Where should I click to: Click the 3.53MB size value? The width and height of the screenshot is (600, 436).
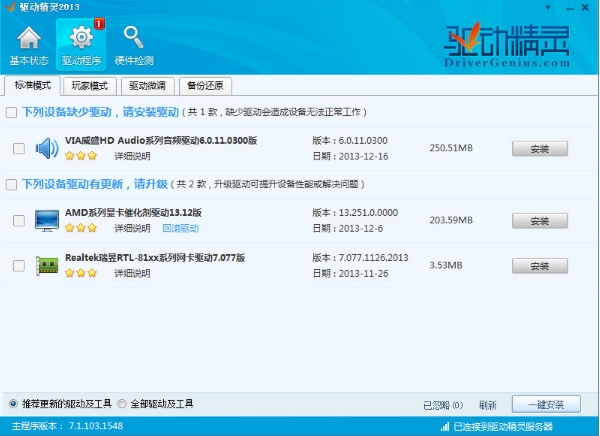point(446,265)
